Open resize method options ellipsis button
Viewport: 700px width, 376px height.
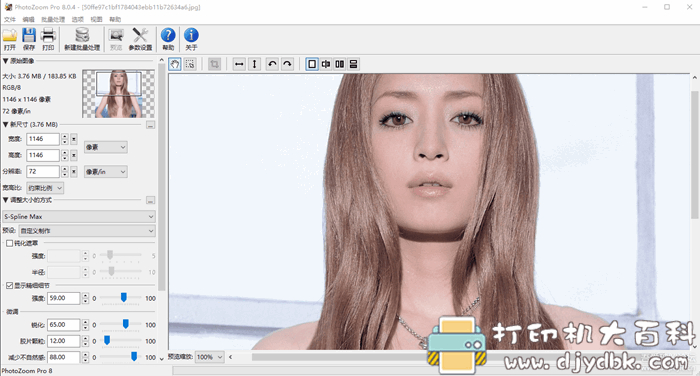tap(150, 200)
